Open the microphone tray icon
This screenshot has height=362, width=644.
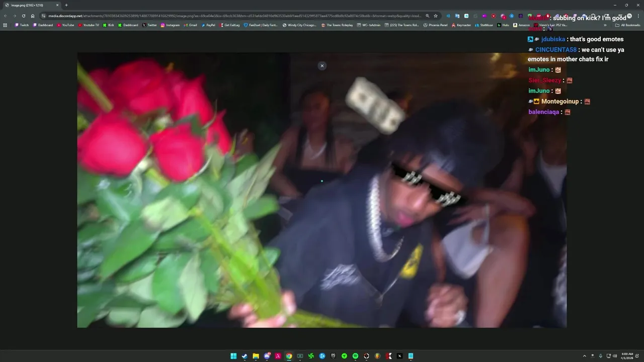600,356
